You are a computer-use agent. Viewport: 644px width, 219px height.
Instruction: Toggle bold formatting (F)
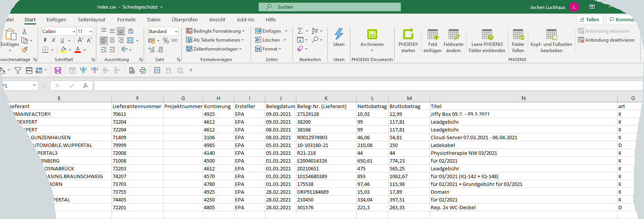coord(45,40)
